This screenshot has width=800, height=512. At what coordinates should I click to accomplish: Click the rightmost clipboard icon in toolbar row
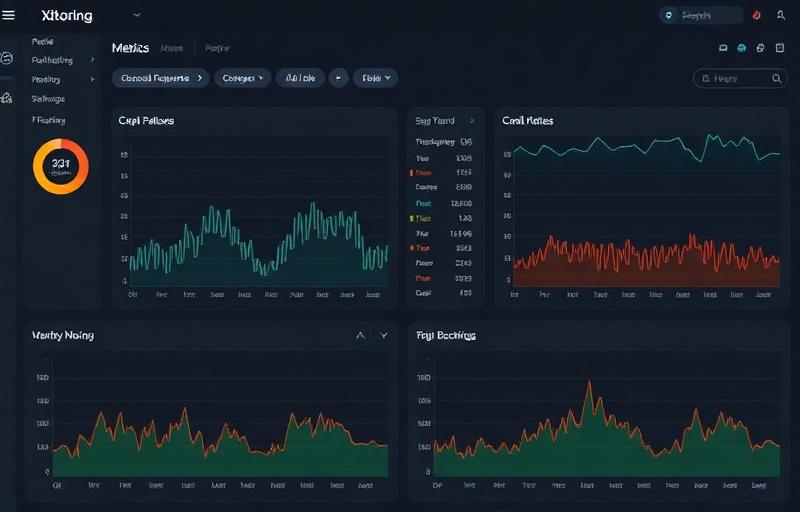(780, 48)
